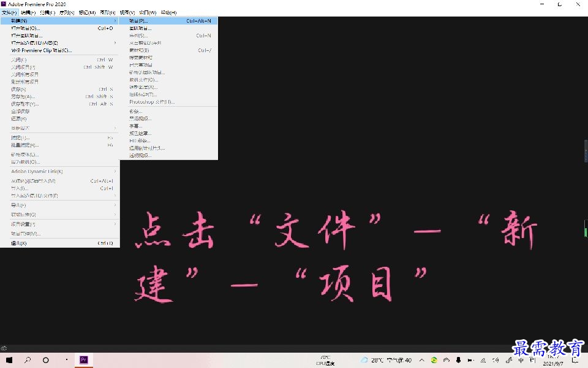The image size is (588, 368).
Task: Select 黑场视频... in the New submenu
Action: click(x=168, y=118)
